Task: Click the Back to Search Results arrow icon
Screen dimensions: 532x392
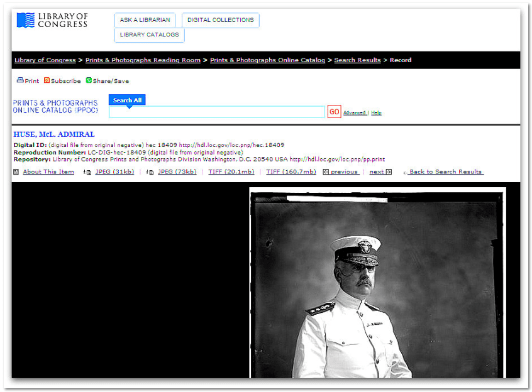Action: pos(405,173)
